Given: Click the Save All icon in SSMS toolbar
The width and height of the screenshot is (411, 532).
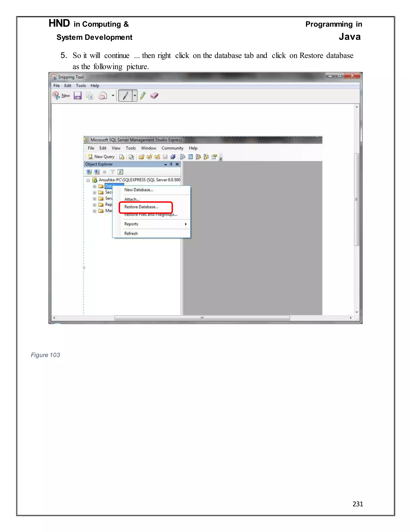Looking at the screenshot, I should click(x=173, y=157).
